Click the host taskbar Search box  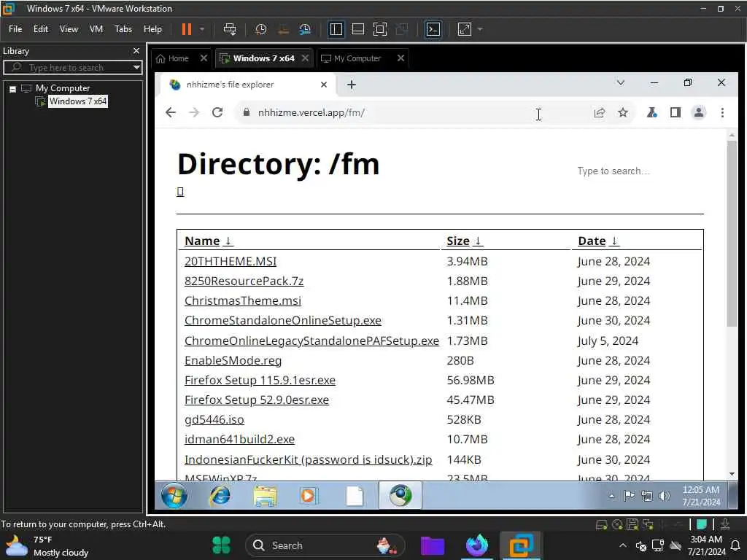(x=325, y=545)
